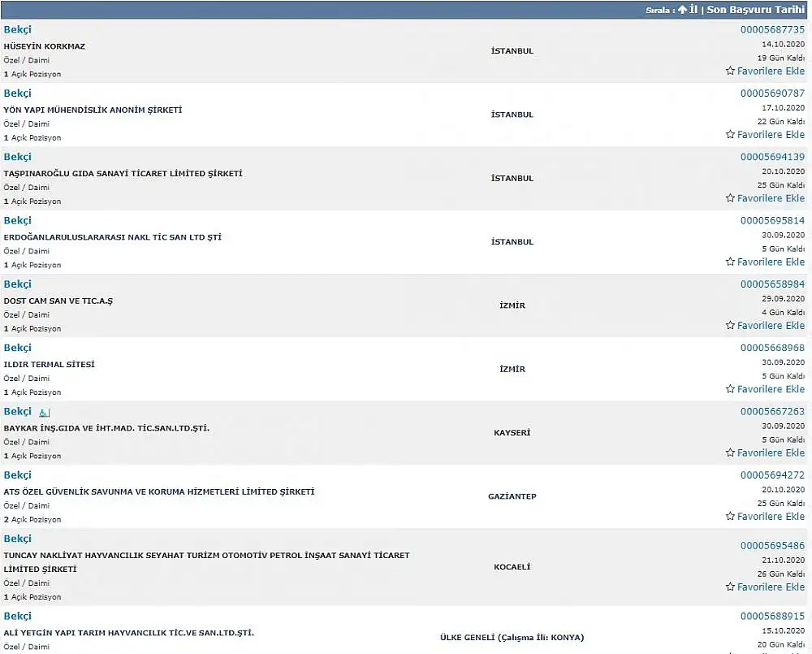Screen dimensions: 812x654
Task: Open the Bekçi posting from HÜSEYİN KORKMAZ
Action: pyautogui.click(x=18, y=29)
